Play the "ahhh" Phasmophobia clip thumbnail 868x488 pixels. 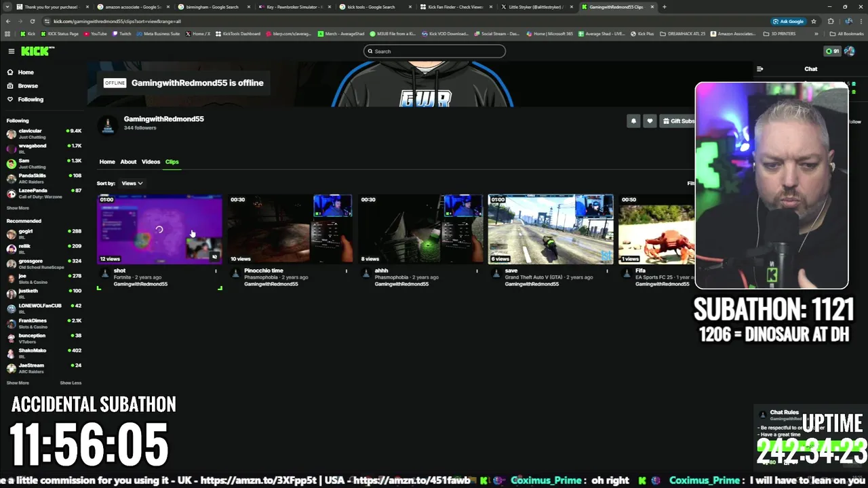(x=420, y=229)
